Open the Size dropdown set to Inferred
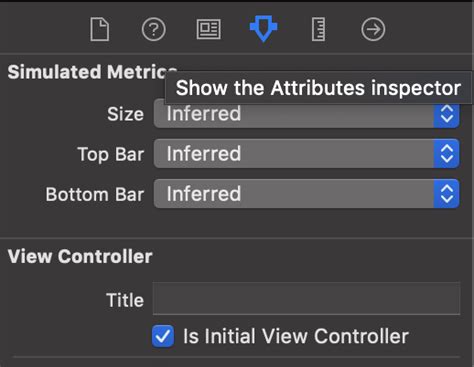 [306, 114]
